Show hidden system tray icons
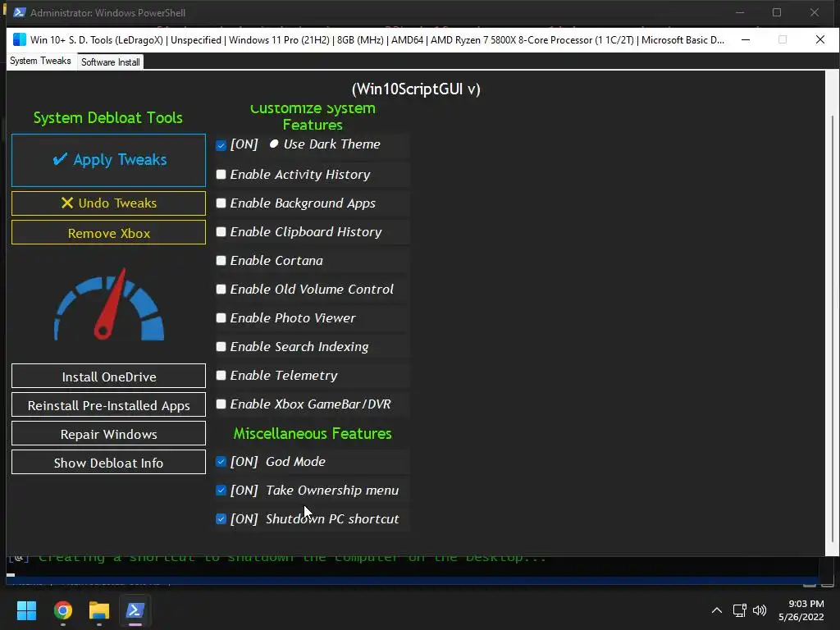Screen dimensions: 840x630 point(716,610)
